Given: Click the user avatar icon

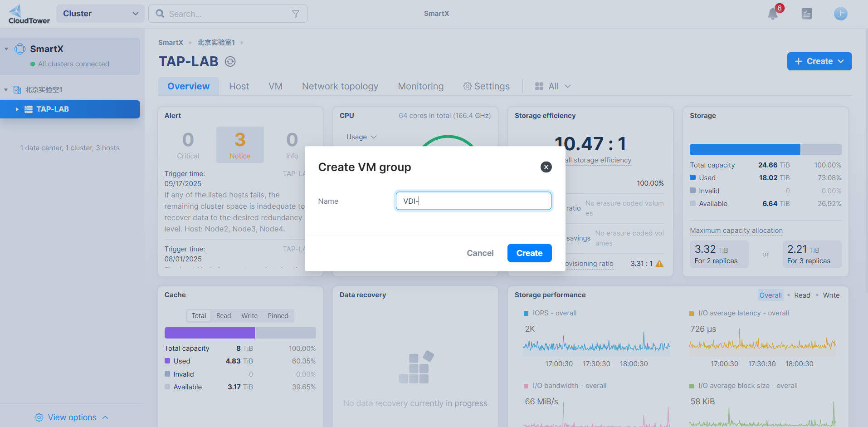Looking at the screenshot, I should point(840,14).
